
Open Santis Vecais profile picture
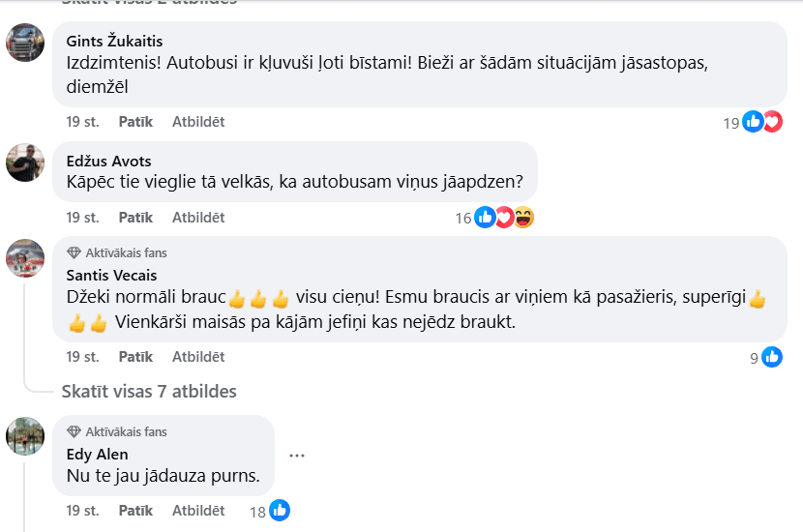coord(25,258)
